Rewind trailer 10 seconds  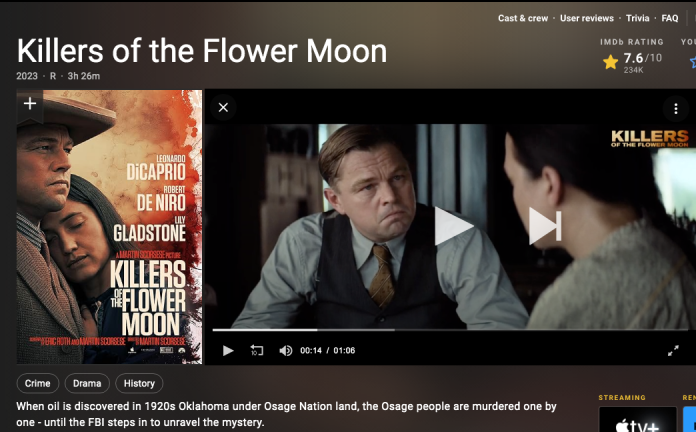[x=257, y=351]
